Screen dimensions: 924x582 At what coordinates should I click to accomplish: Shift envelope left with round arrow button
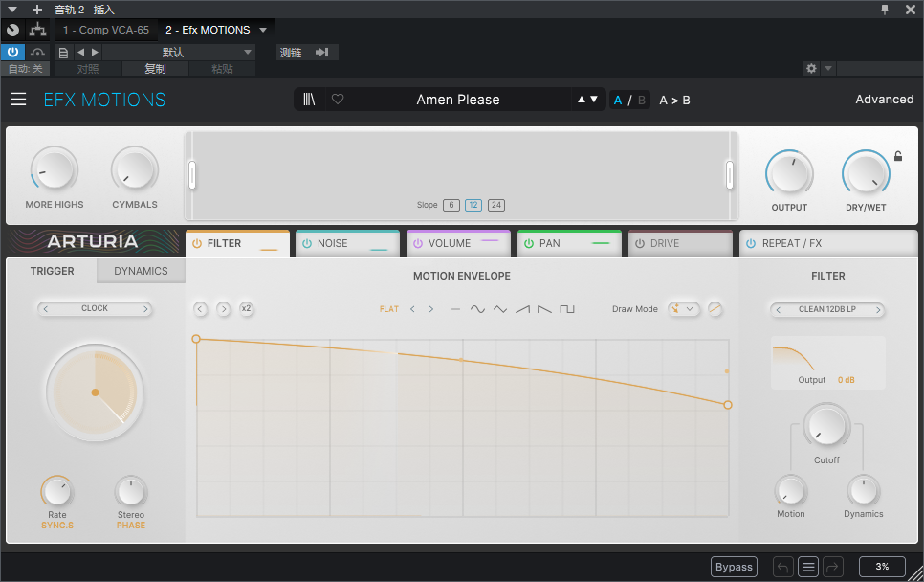[200, 309]
